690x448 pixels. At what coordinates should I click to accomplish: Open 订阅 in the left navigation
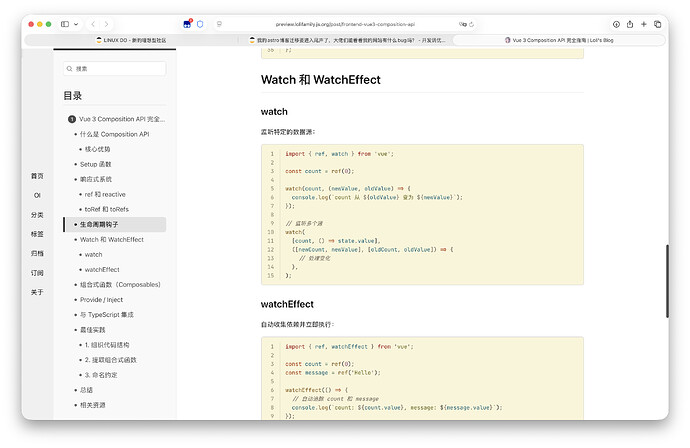pos(37,273)
